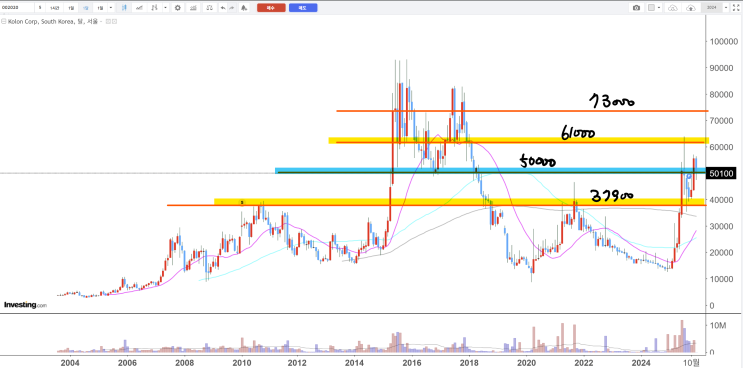Redo the chart action
Image resolution: width=743 pixels, height=368 pixels.
tap(232, 8)
